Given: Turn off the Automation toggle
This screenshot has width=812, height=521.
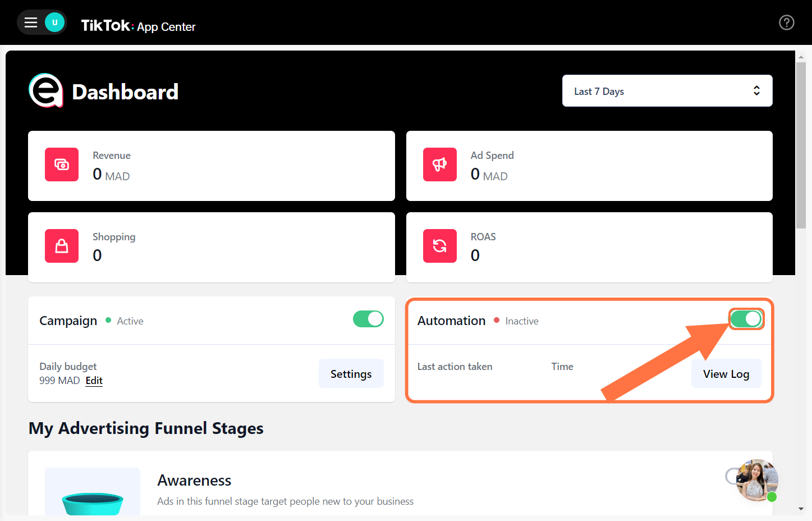Looking at the screenshot, I should point(746,318).
